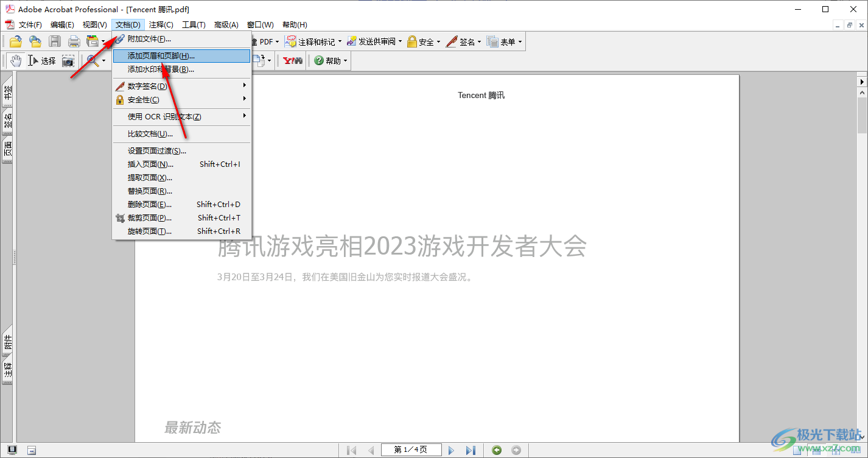
Task: Choose Crop Pages (裁剪页面)
Action: (x=181, y=218)
